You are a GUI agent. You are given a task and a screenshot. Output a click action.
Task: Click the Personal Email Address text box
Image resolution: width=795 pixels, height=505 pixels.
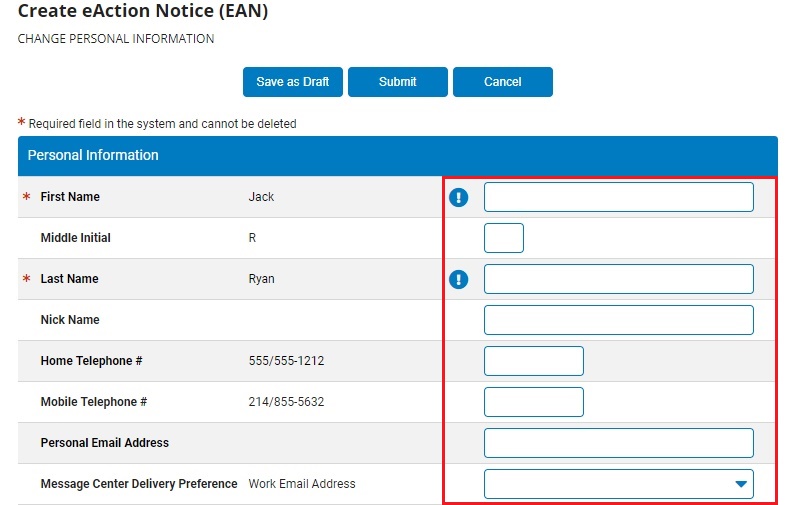click(x=618, y=443)
